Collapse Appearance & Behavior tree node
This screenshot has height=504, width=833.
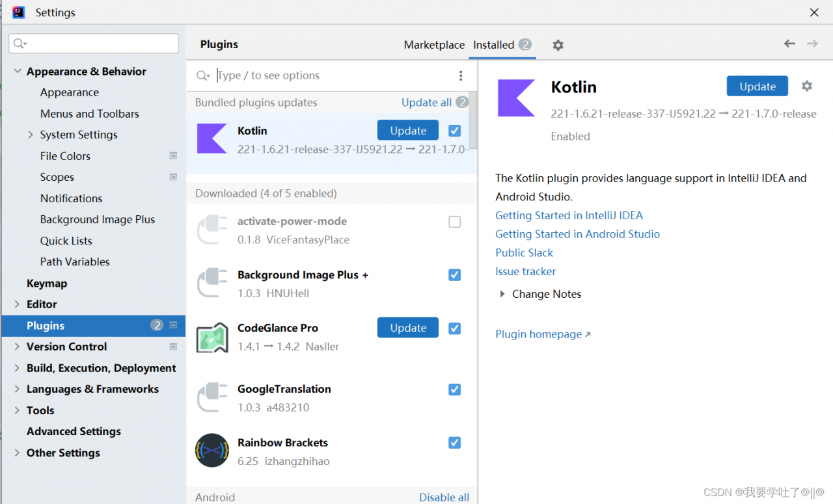[x=17, y=71]
